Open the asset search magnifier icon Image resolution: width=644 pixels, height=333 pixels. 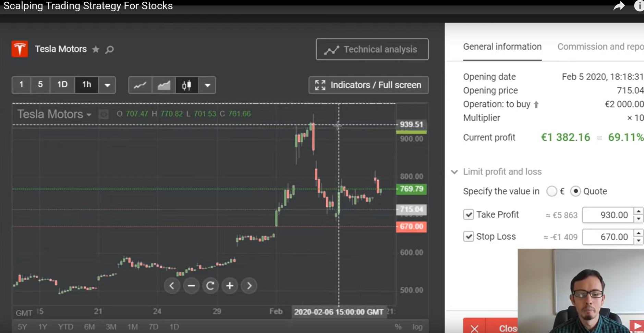pos(109,50)
